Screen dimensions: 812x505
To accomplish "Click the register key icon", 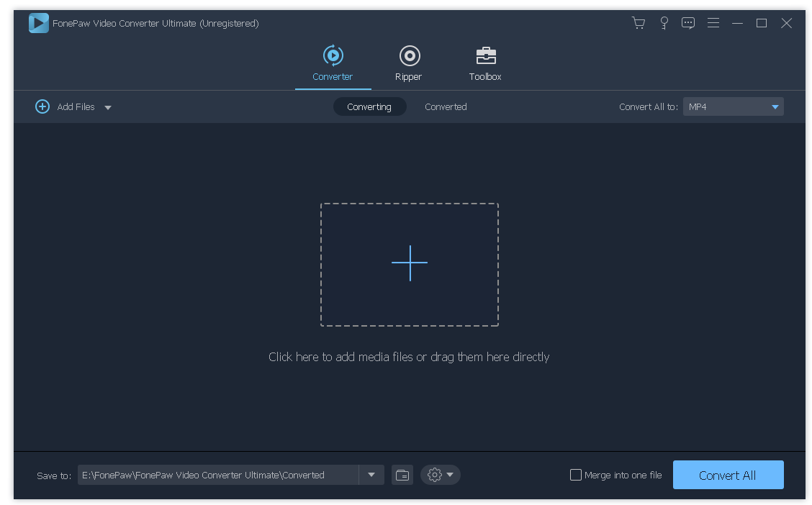I will (x=664, y=23).
